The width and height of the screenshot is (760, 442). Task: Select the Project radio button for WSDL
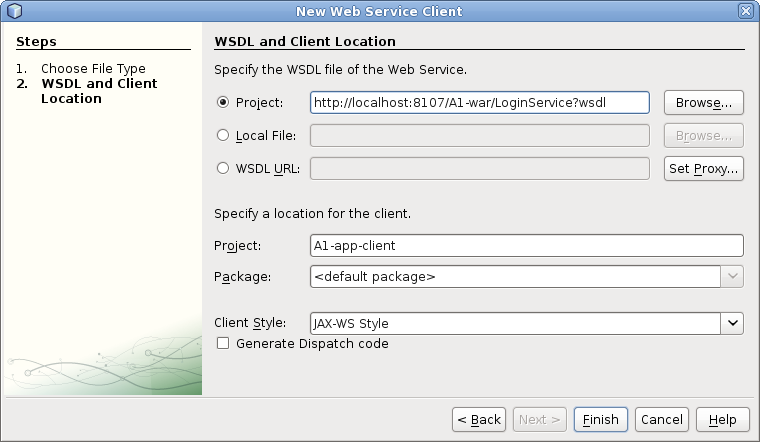point(223,103)
